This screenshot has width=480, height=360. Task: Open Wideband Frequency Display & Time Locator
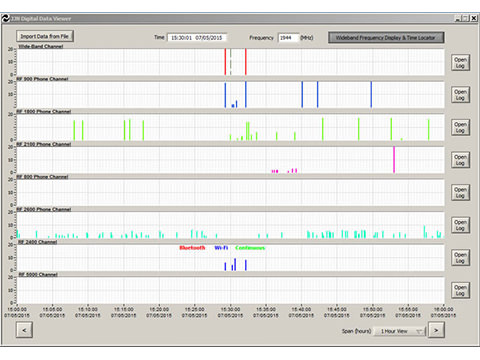386,38
